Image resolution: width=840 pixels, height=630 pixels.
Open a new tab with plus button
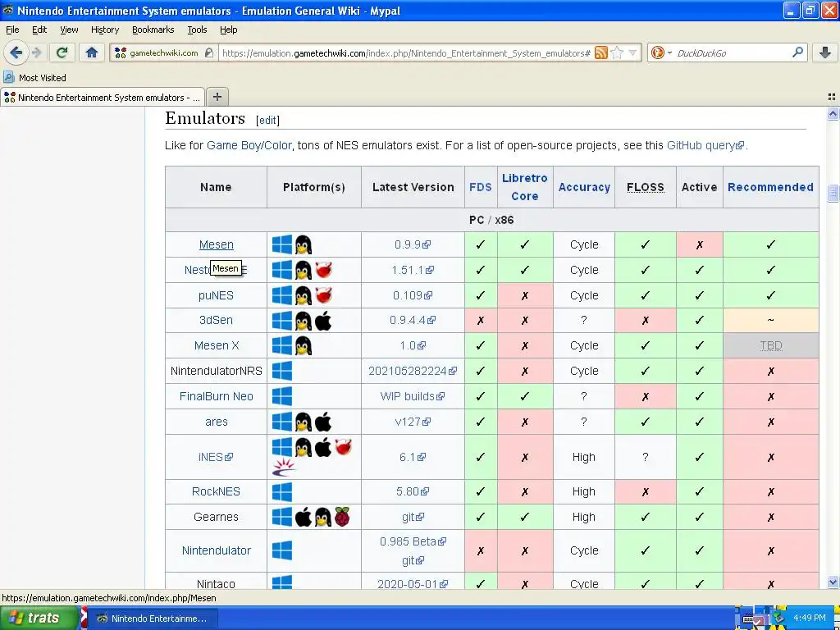[217, 97]
